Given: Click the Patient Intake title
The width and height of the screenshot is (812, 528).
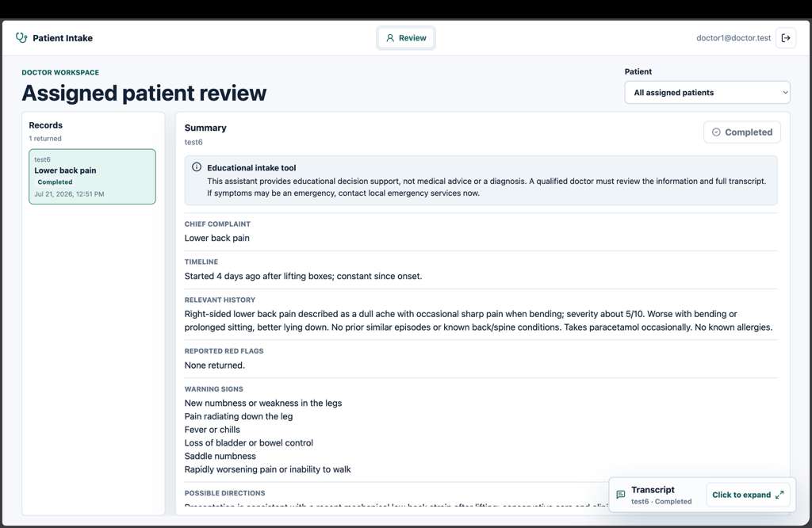Looking at the screenshot, I should [63, 38].
